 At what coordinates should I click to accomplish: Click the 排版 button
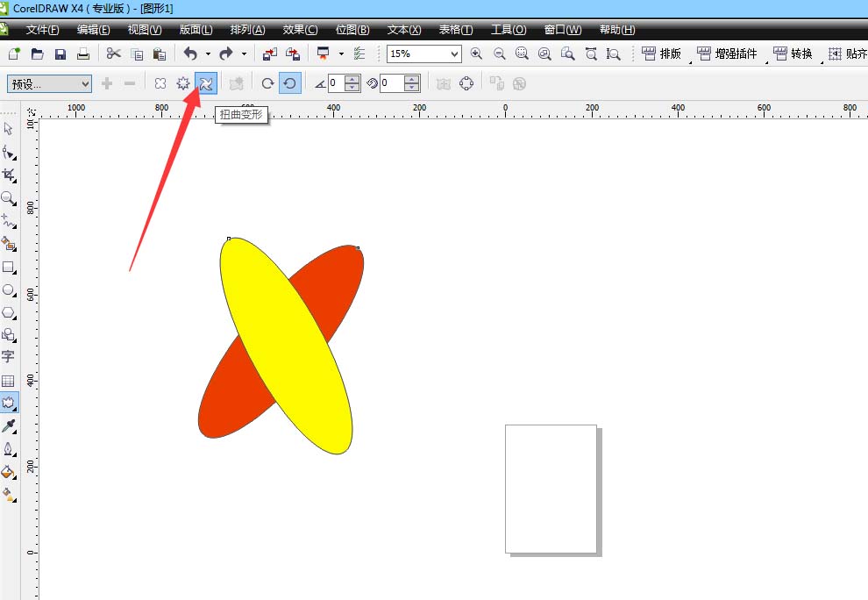[x=662, y=54]
